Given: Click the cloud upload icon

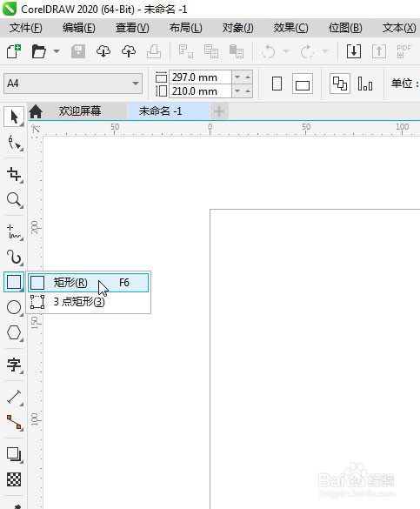Looking at the screenshot, I should click(129, 51).
